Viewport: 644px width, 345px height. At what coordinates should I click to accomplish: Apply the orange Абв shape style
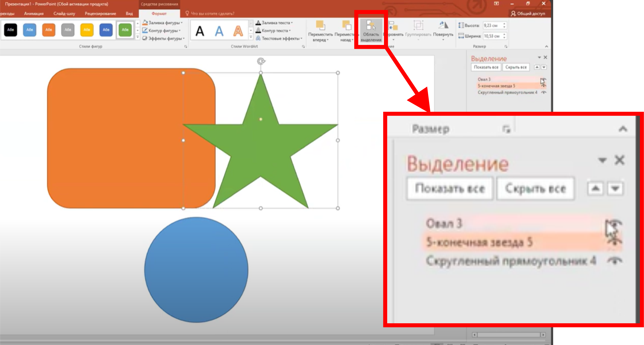click(x=49, y=30)
